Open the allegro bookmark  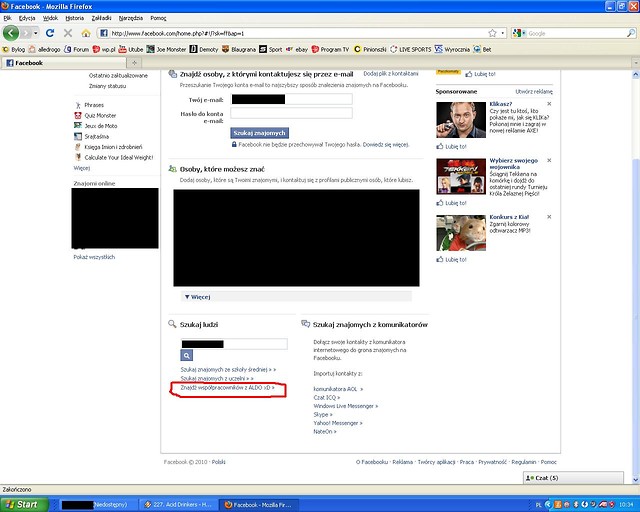[44, 49]
